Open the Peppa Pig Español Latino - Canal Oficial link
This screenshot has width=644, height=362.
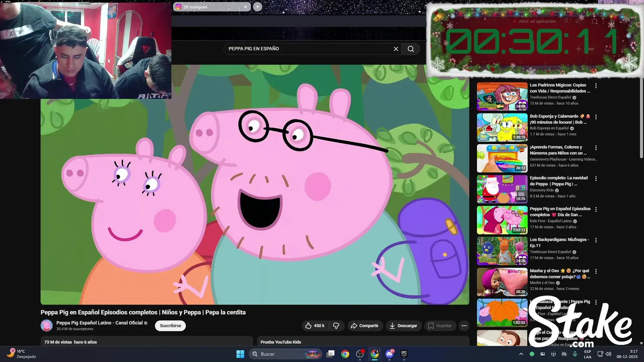[x=100, y=323]
